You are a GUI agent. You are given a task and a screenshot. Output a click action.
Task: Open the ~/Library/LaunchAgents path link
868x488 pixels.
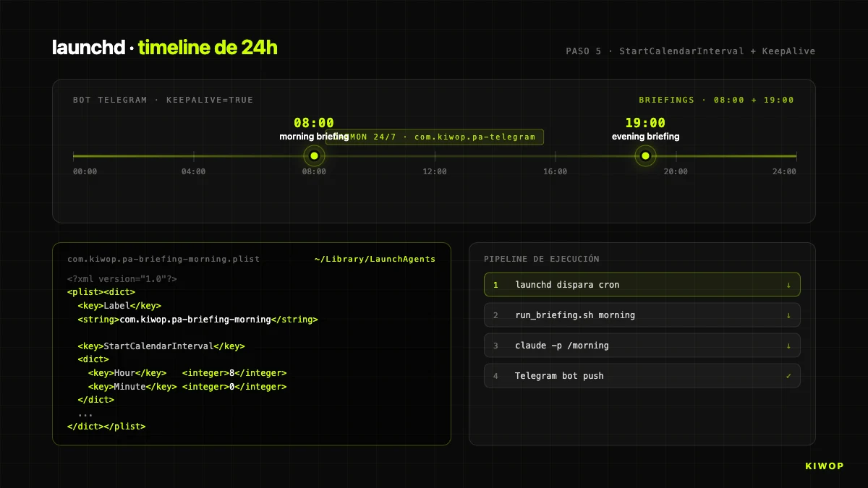(374, 259)
